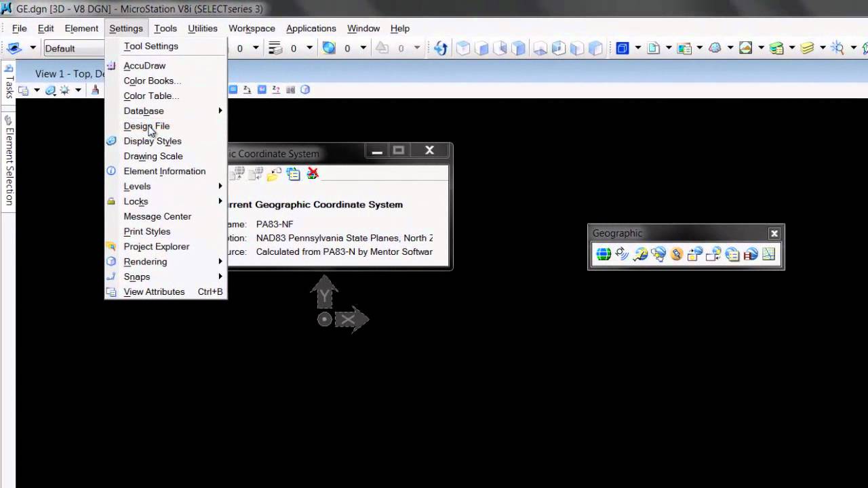Click View Attributes icon in View 1 toolbar
Screen dimensions: 868x488
coord(23,90)
